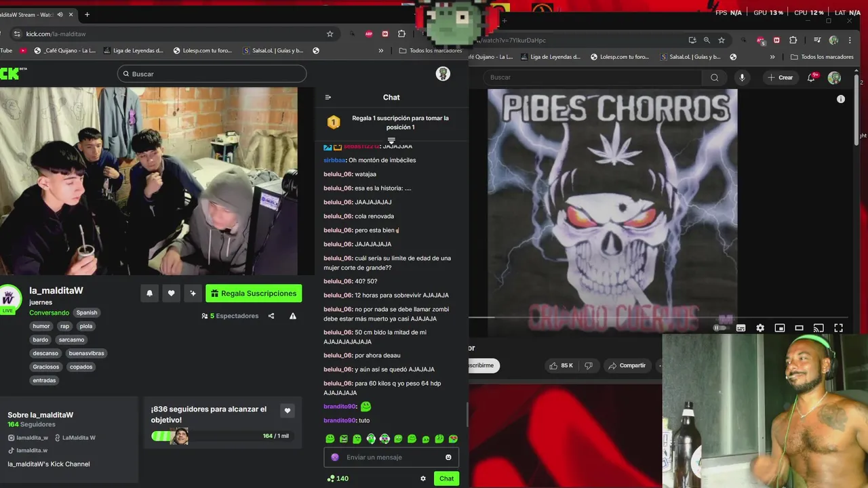Click Chrome three-dot menu in YouTube window
This screenshot has height=488, width=868.
point(849,40)
